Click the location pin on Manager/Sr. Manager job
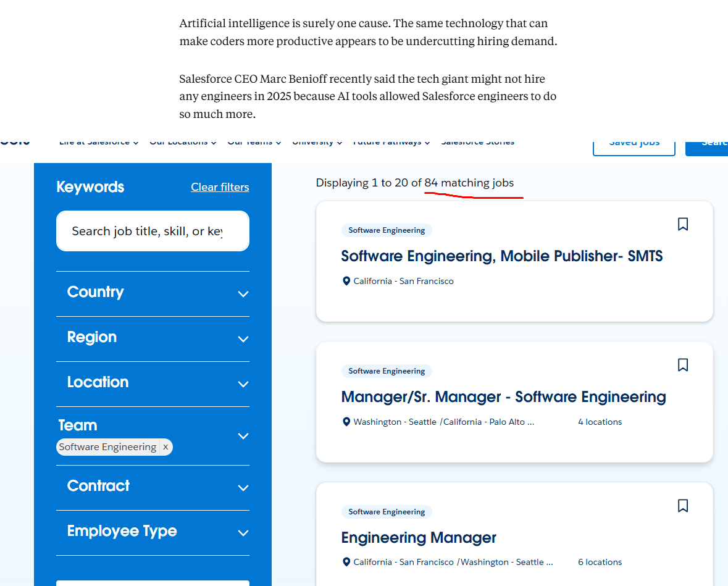Screen dimensions: 728x586 coord(346,422)
